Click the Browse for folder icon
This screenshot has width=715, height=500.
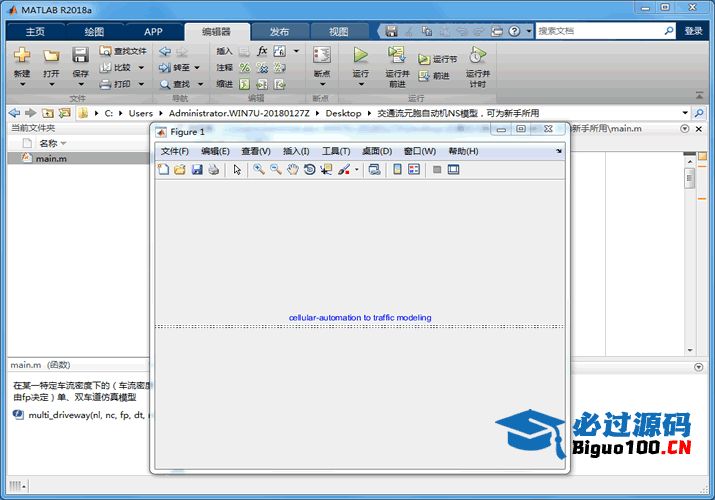click(x=65, y=113)
